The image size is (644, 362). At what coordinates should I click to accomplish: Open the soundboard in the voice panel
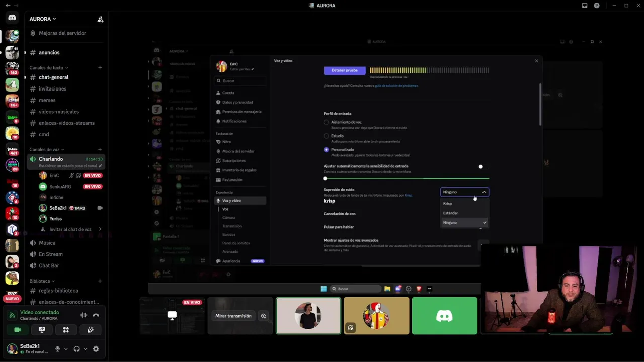[91, 330]
